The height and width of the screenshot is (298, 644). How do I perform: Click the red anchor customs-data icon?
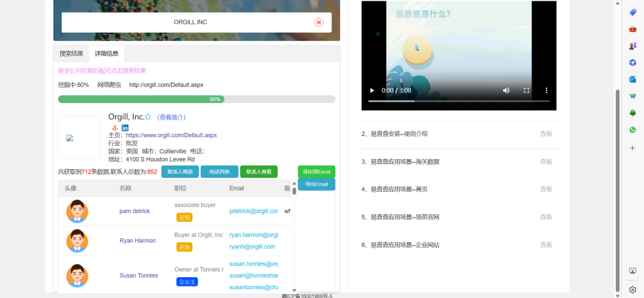(x=114, y=128)
